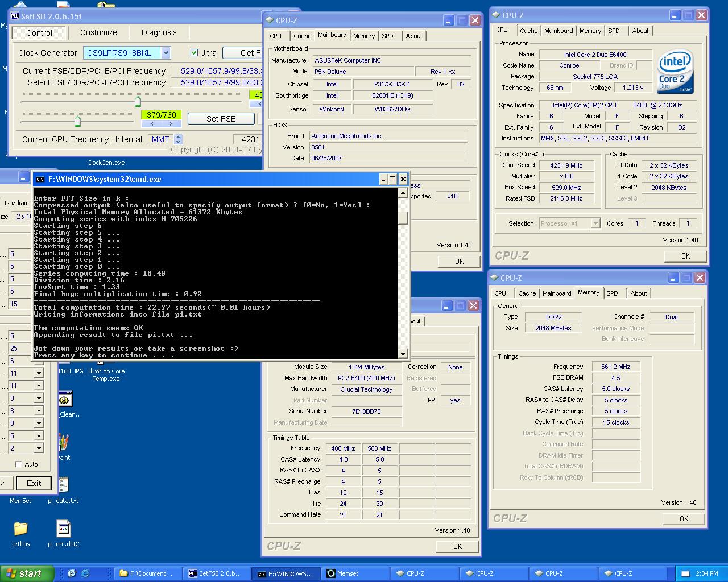The height and width of the screenshot is (582, 728).
Task: Click the Name field Intel Core 2 Duo E6400
Action: pos(595,55)
